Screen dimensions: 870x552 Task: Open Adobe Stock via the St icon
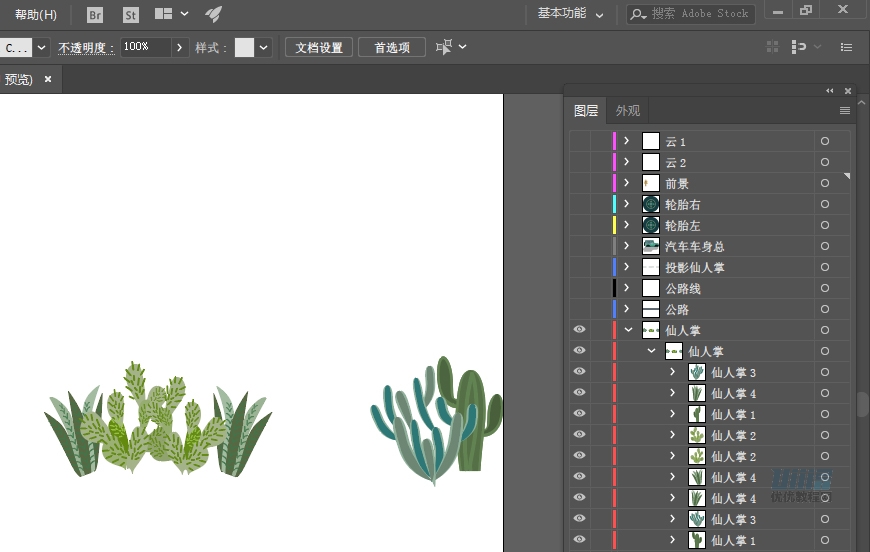click(131, 15)
